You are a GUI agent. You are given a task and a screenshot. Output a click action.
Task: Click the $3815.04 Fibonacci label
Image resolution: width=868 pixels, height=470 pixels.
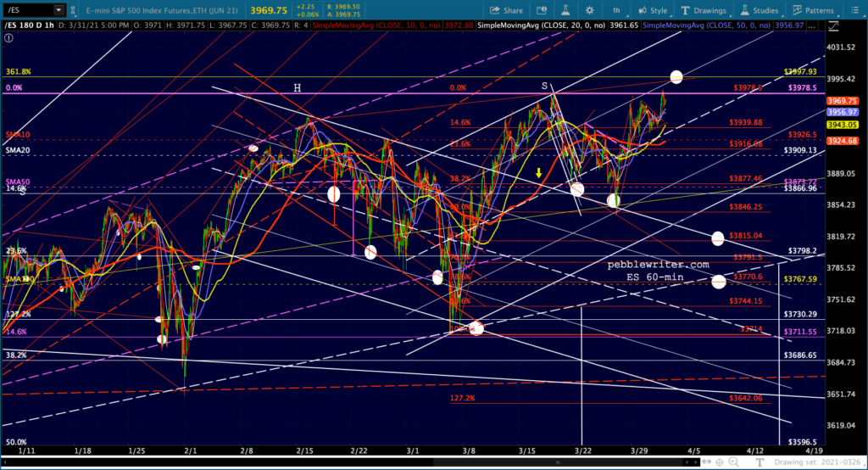pyautogui.click(x=746, y=236)
